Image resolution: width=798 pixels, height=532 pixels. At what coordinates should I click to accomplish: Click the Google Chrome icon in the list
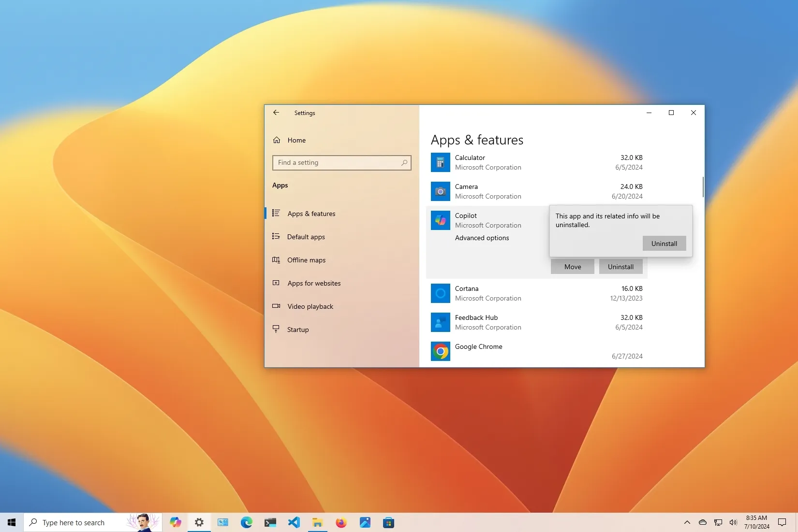(x=440, y=351)
